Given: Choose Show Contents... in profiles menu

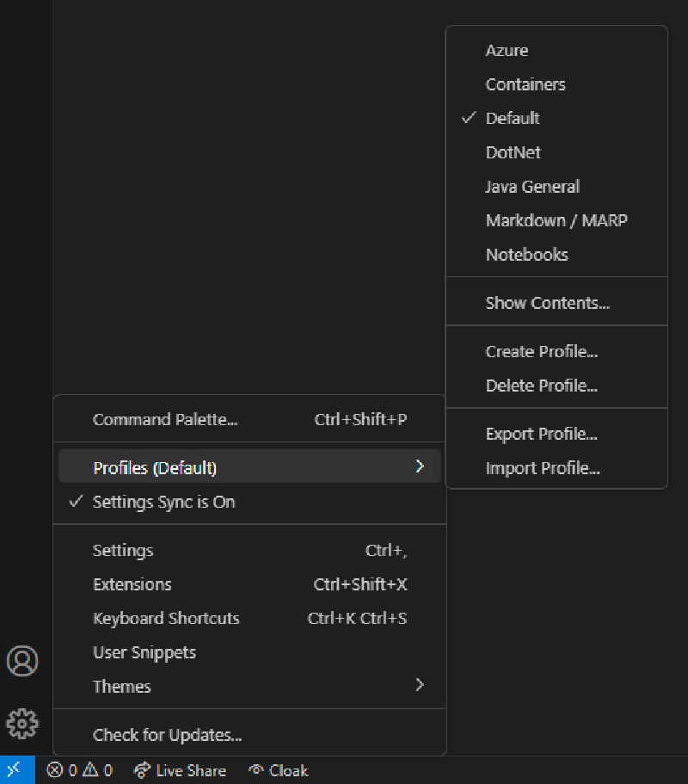Looking at the screenshot, I should (547, 304).
